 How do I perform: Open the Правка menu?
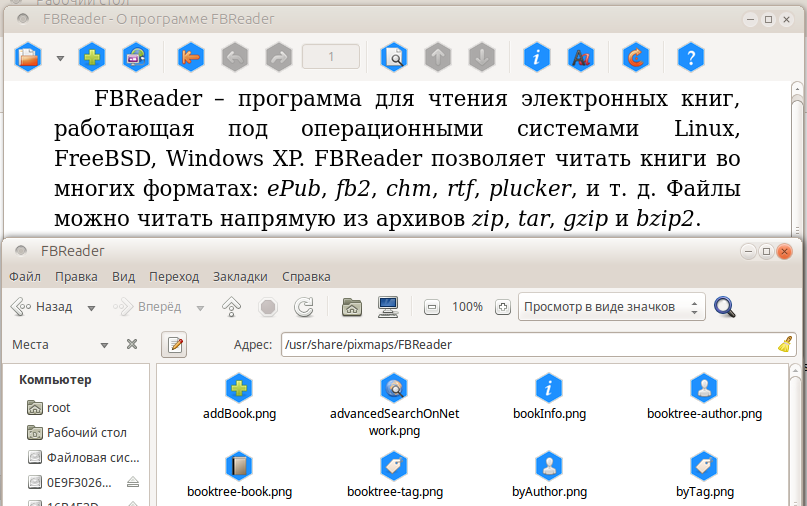[76, 276]
